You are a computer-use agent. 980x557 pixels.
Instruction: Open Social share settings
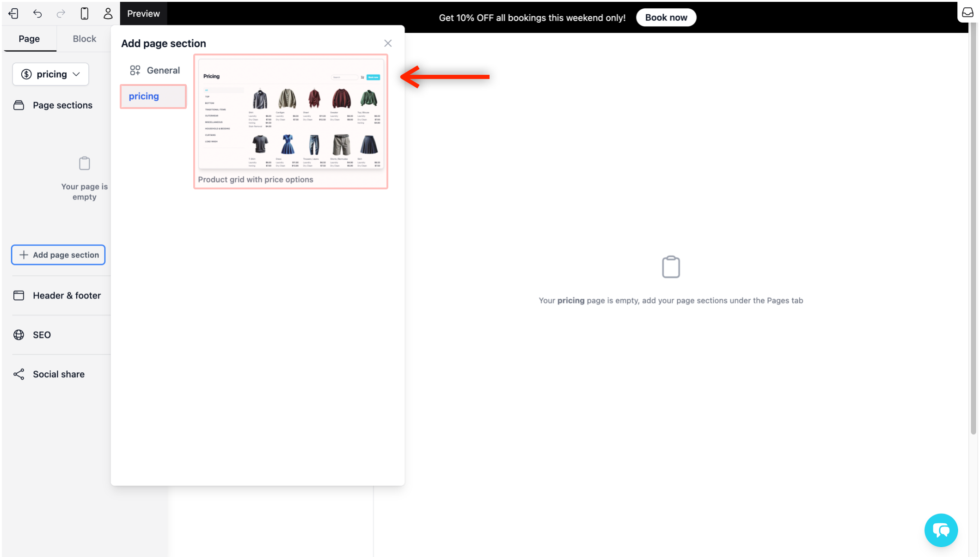coord(58,374)
